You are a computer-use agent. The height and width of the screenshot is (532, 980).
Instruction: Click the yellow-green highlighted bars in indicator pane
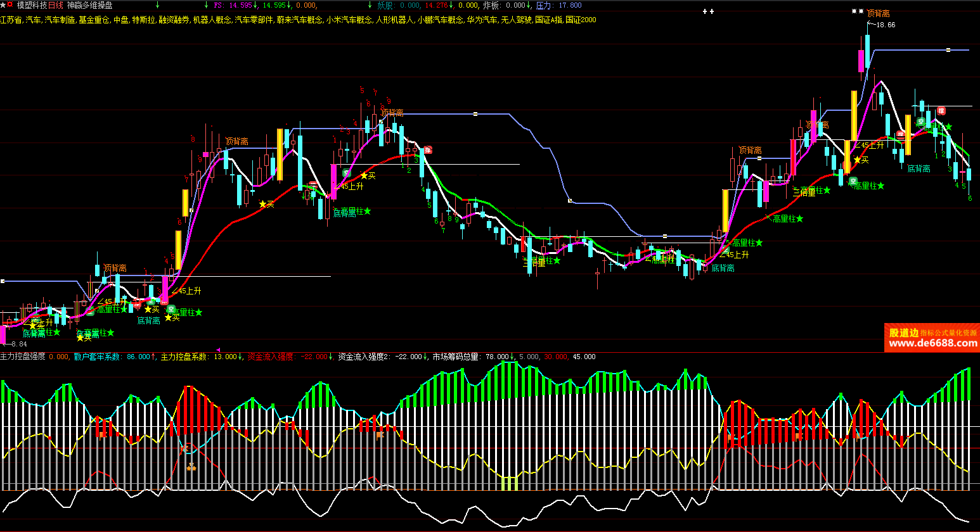click(510, 483)
